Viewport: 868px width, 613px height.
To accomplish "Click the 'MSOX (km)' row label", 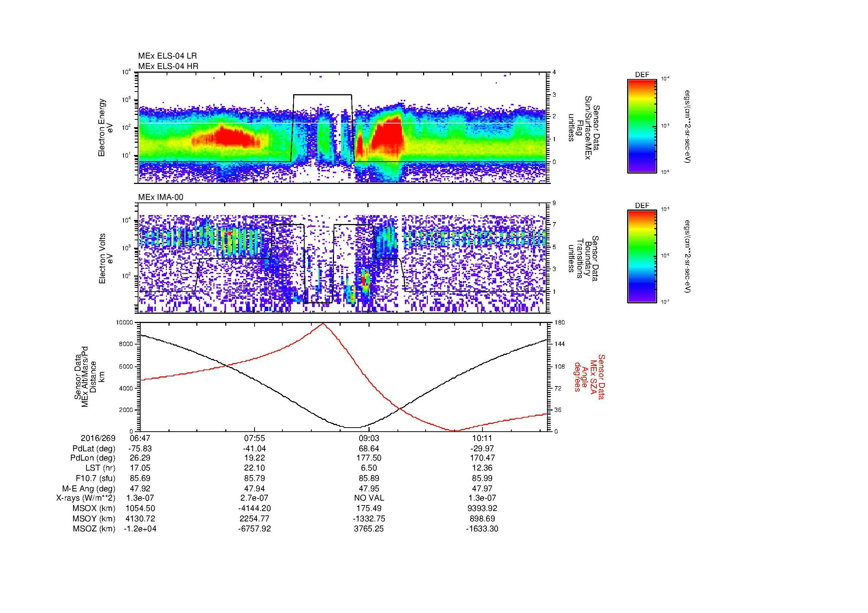I will [x=94, y=508].
